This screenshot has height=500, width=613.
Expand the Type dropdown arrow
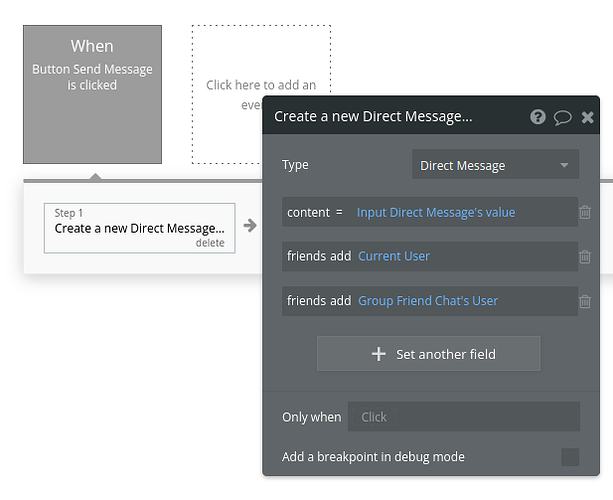click(564, 165)
